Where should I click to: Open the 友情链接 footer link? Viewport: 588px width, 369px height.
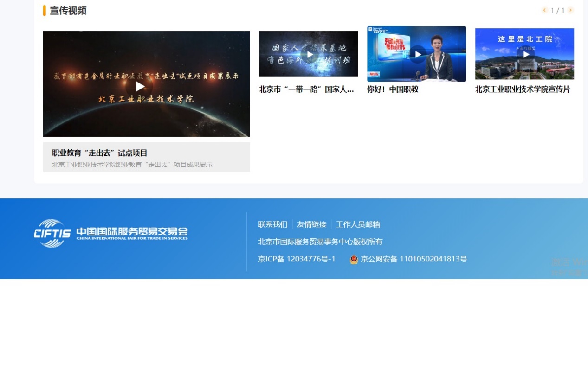[311, 224]
